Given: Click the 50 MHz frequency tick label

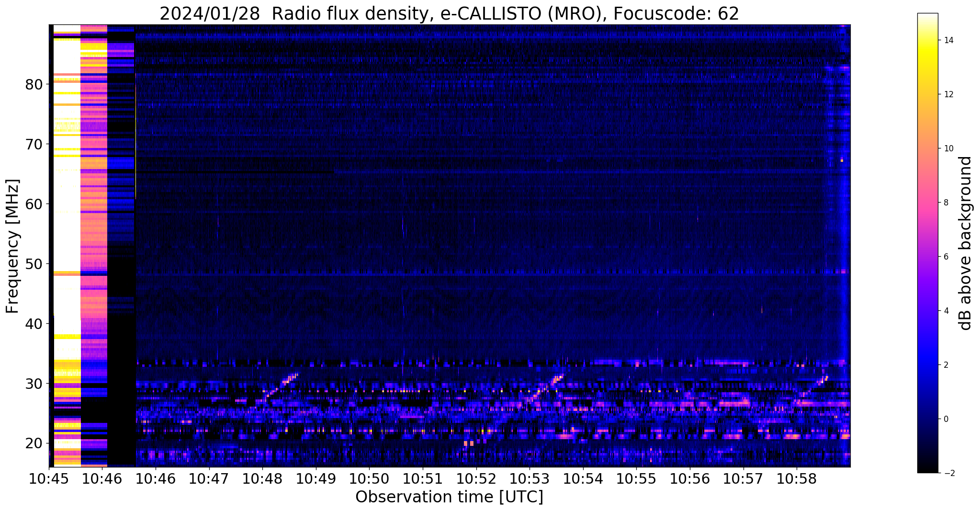Looking at the screenshot, I should pyautogui.click(x=34, y=264).
